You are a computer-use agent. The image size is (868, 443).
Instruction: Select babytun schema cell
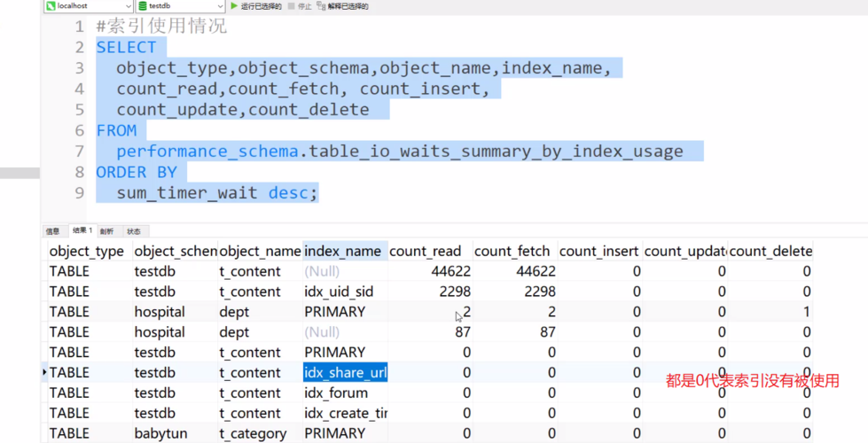tap(175, 433)
